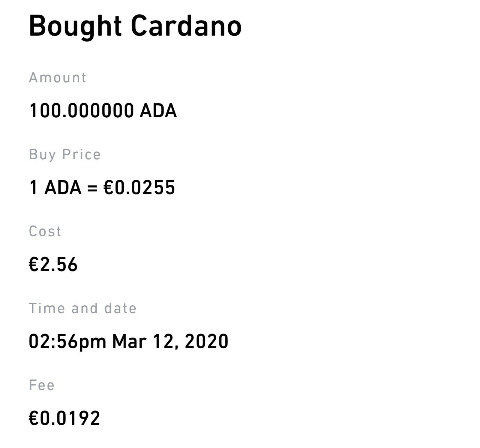Click the word "Bought" in the title
Image resolution: width=480 pixels, height=448 pixels.
coord(75,26)
